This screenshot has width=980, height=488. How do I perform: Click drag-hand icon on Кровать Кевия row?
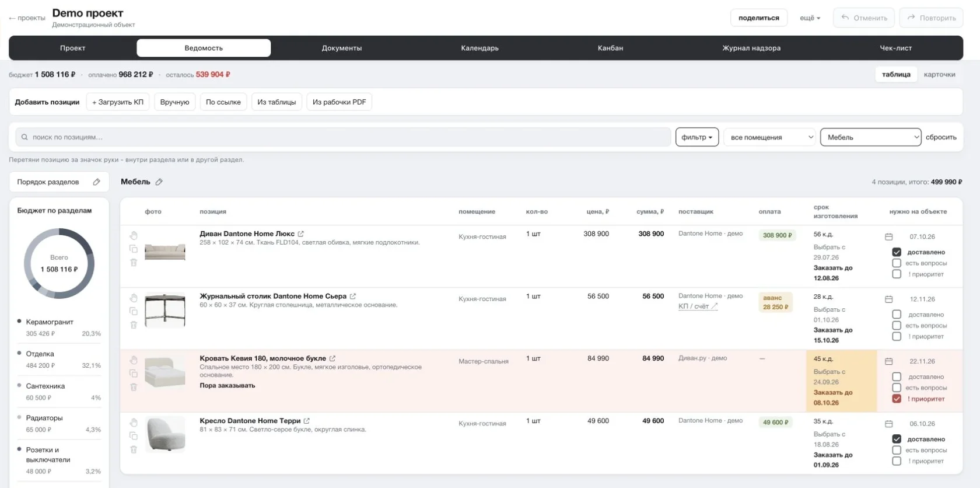point(134,360)
